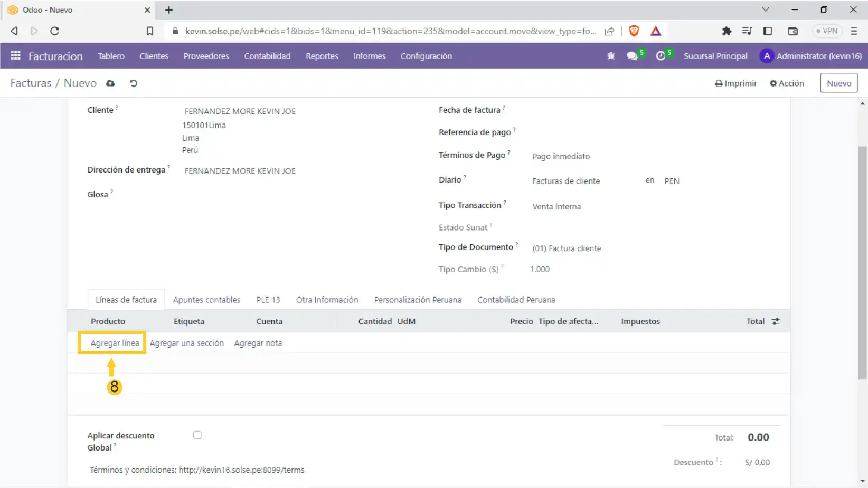Screen dimensions: 868x488
Task: Open column settings icon in invoice lines
Action: coord(776,321)
